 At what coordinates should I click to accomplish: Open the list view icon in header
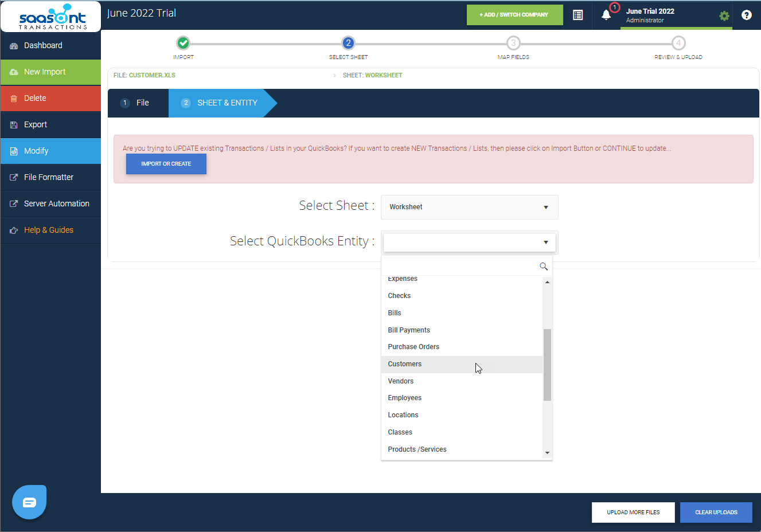tap(577, 15)
